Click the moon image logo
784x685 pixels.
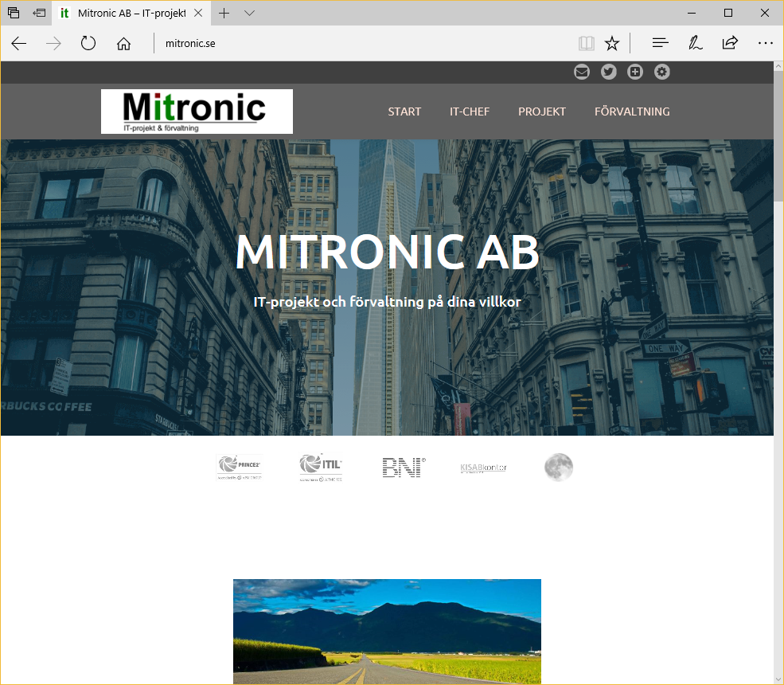559,468
